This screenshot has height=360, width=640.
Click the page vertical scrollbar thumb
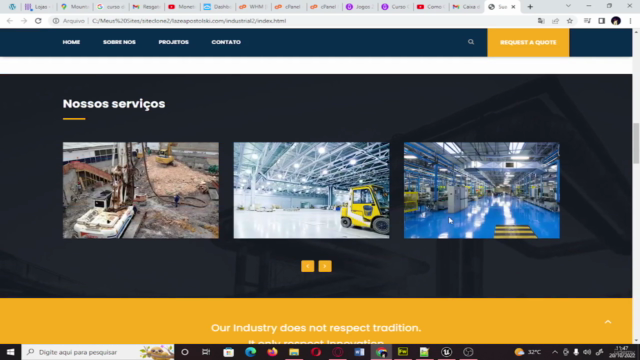(636, 143)
